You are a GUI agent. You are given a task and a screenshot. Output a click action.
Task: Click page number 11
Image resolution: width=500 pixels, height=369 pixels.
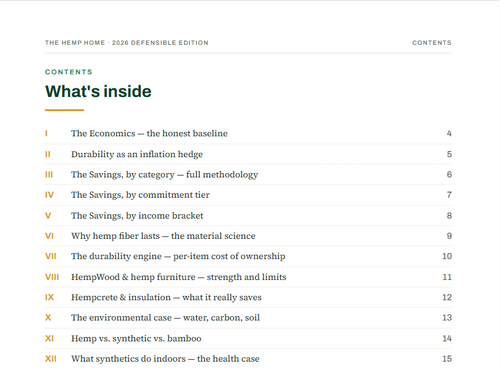(447, 277)
